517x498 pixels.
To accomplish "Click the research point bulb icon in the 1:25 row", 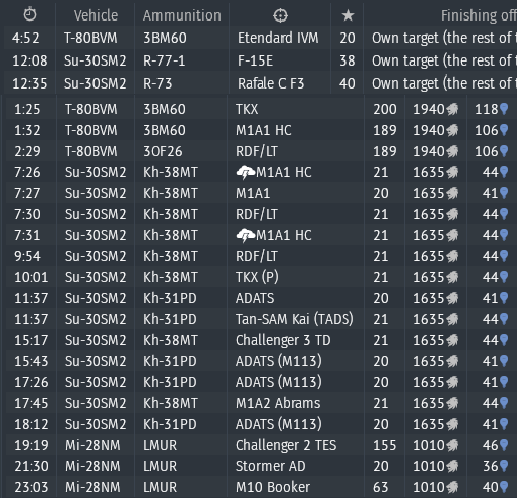I will (x=504, y=109).
